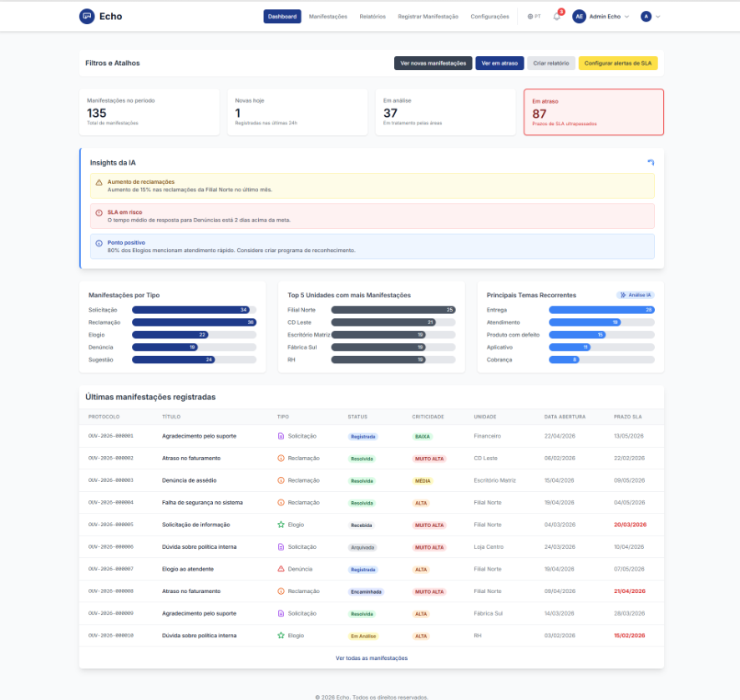Image resolution: width=740 pixels, height=700 pixels.
Task: Click title Solicitação de informação
Action: (195, 525)
